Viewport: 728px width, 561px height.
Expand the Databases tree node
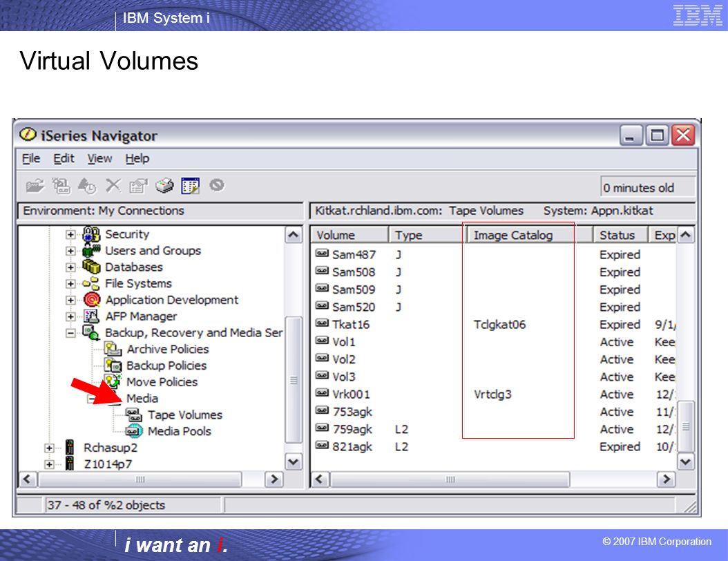pos(70,267)
